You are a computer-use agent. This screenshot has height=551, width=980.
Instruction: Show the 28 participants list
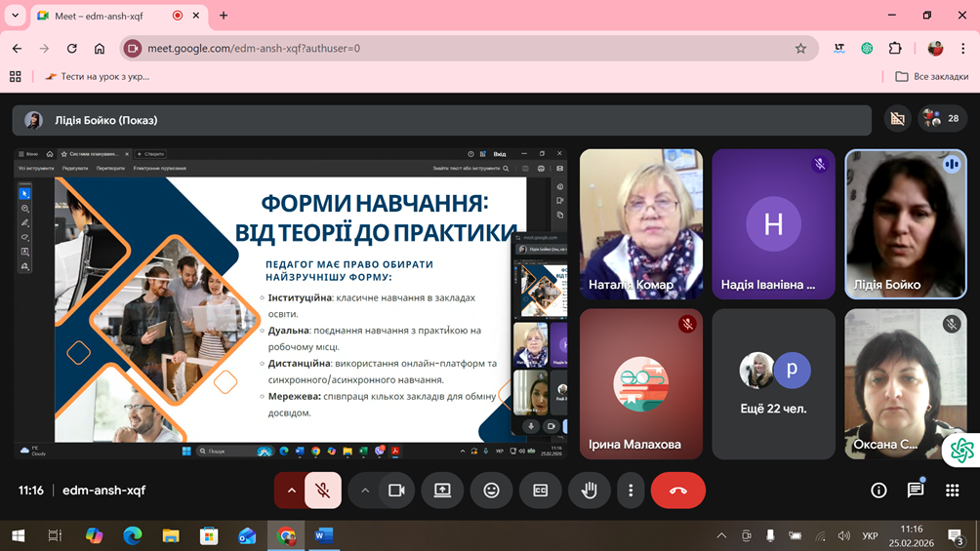point(941,119)
